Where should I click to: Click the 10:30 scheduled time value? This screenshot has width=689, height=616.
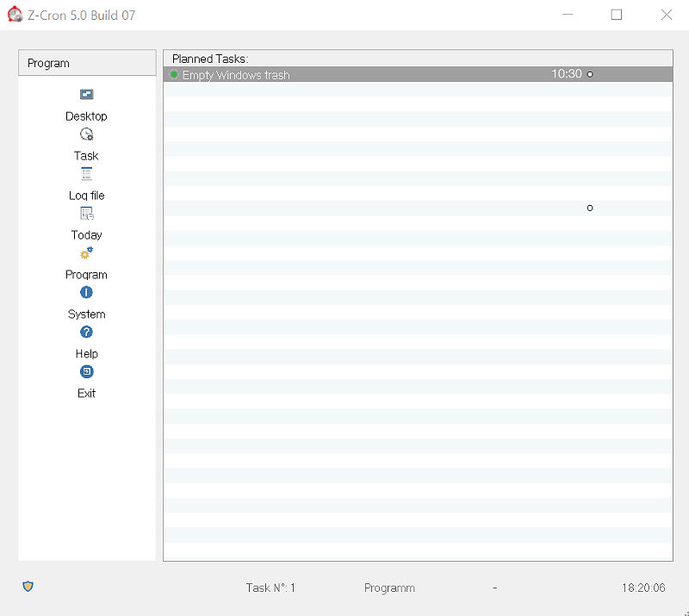click(x=567, y=74)
